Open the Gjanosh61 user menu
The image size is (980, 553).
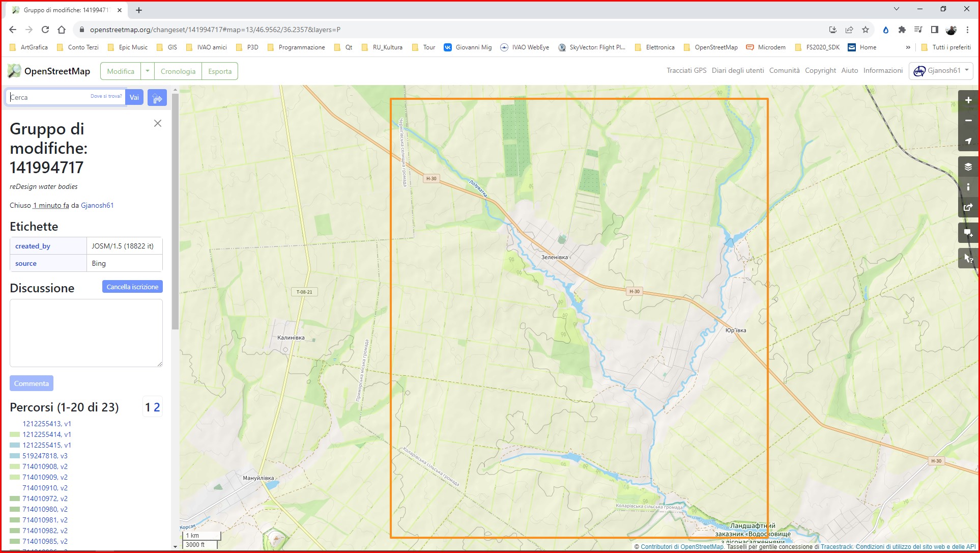point(941,71)
